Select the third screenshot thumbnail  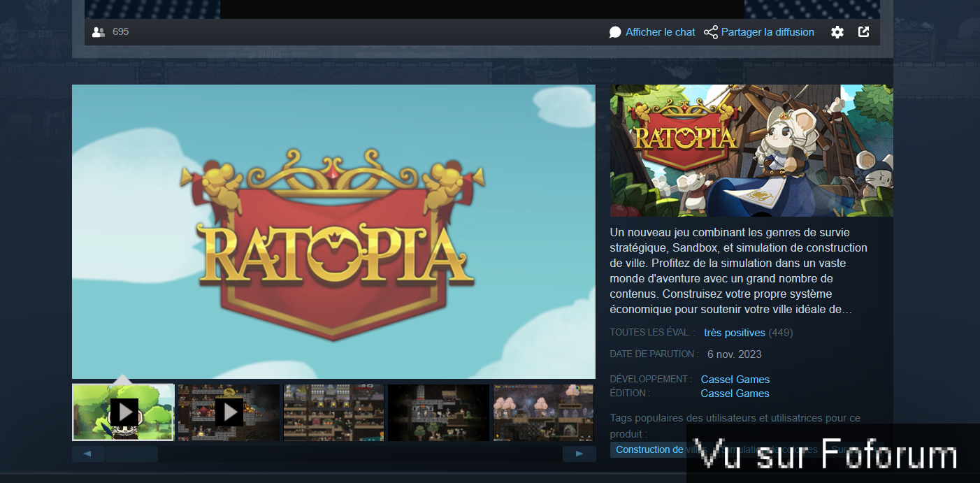[x=334, y=412]
